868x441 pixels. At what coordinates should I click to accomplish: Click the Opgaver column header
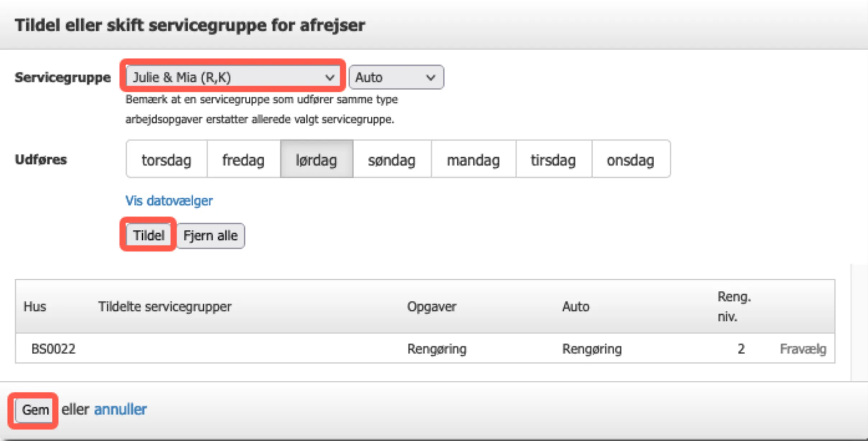(x=431, y=306)
